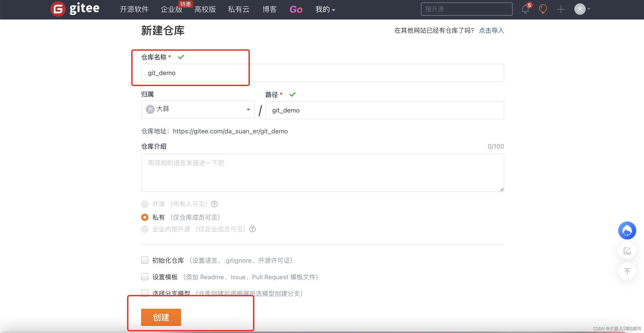Enable the 初始化仓库 checkbox

click(x=145, y=260)
